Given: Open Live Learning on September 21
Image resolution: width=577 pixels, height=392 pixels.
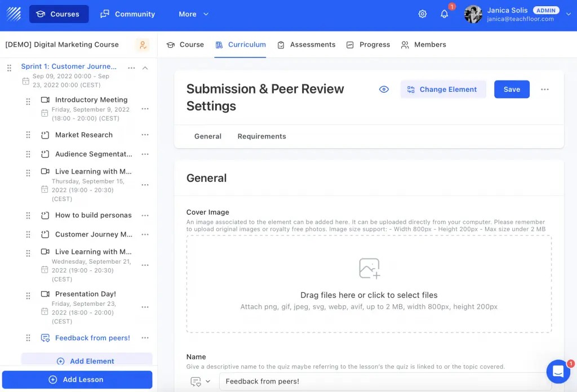Looking at the screenshot, I should click(x=93, y=252).
